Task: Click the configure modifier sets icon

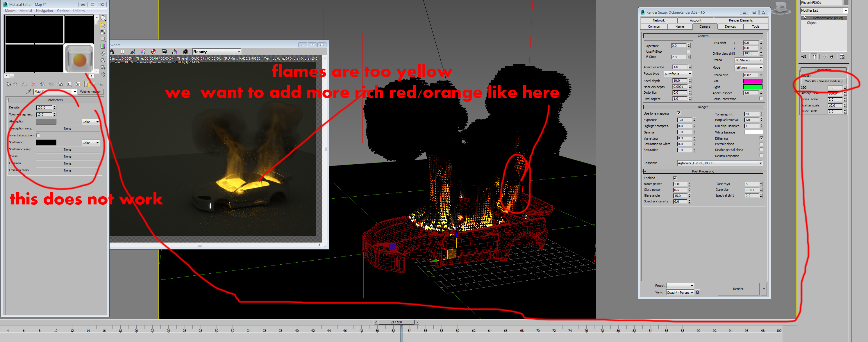Action: [842, 57]
